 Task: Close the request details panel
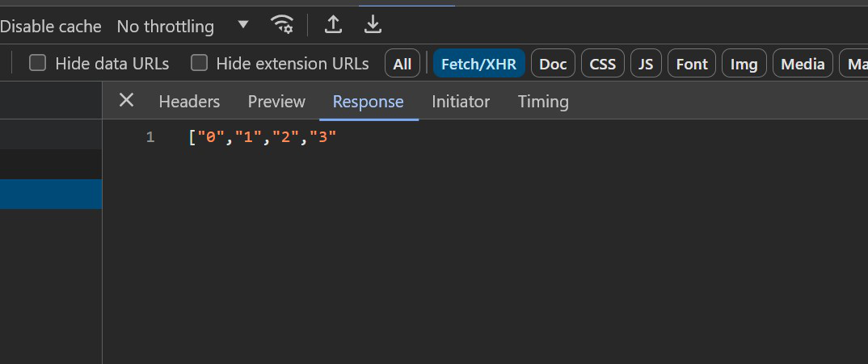(x=127, y=101)
